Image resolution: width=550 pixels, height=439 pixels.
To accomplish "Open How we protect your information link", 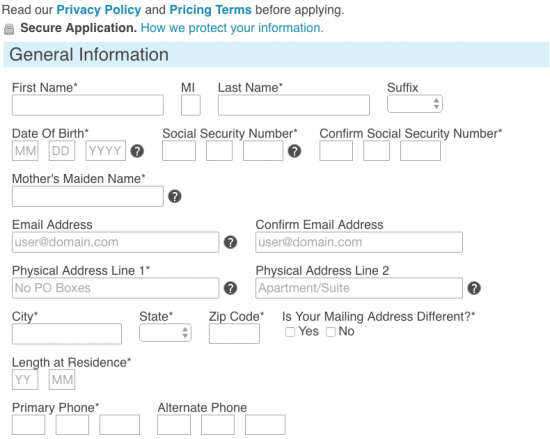I will coord(232,28).
